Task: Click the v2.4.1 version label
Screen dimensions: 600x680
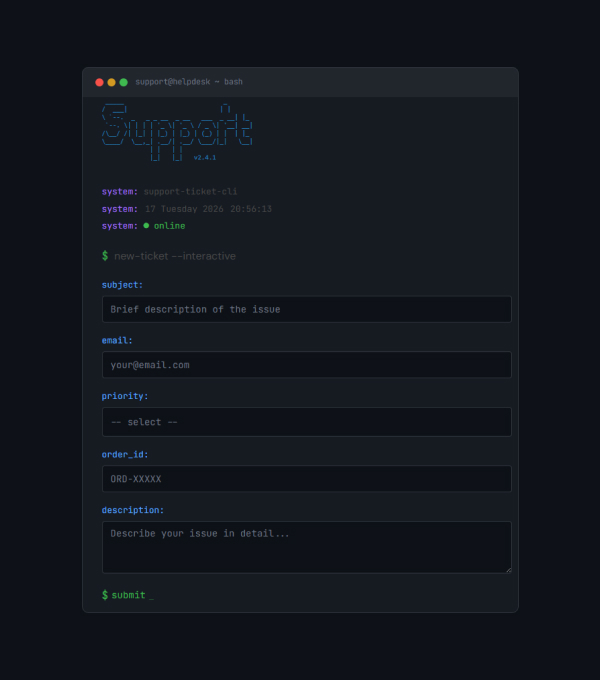Action: pyautogui.click(x=205, y=157)
